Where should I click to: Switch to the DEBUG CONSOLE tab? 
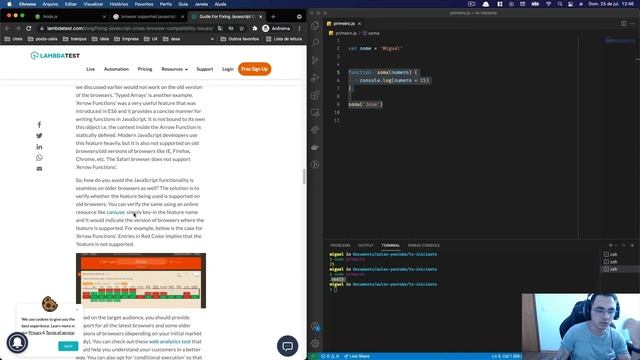click(424, 245)
